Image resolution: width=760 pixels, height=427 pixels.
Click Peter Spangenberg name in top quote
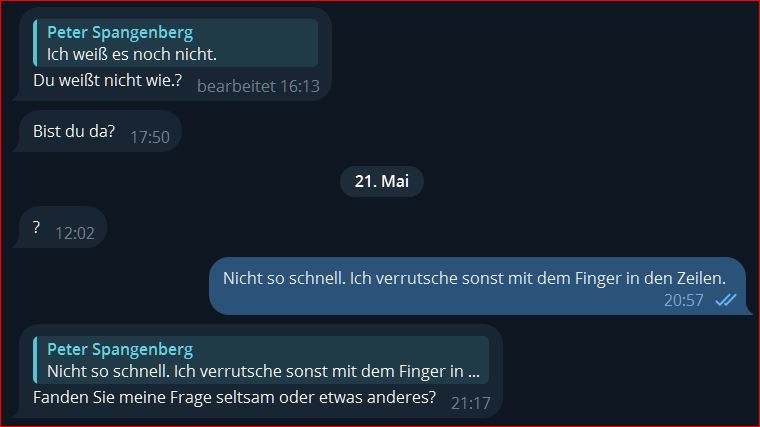click(x=120, y=32)
